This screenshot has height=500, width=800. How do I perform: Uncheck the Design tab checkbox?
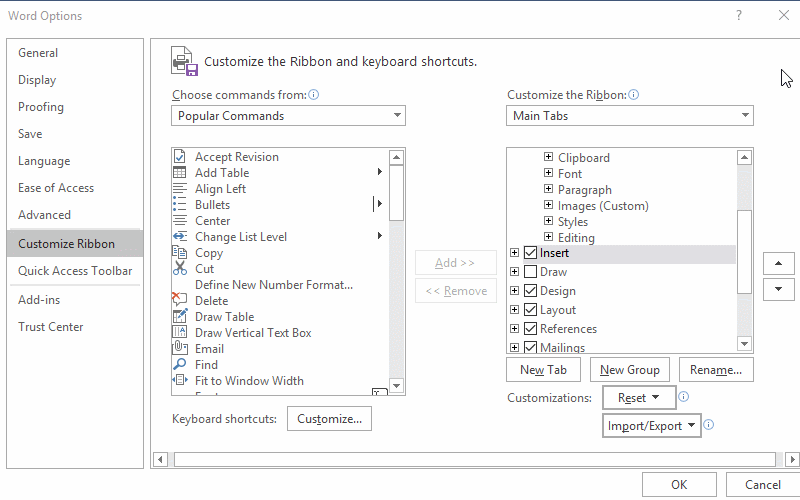coord(531,290)
